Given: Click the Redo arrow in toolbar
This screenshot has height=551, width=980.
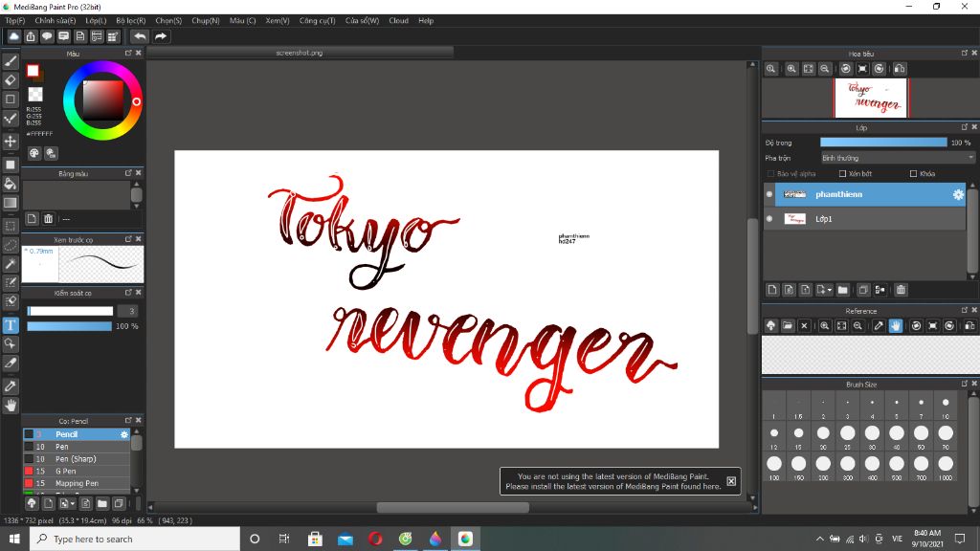Looking at the screenshot, I should [161, 36].
